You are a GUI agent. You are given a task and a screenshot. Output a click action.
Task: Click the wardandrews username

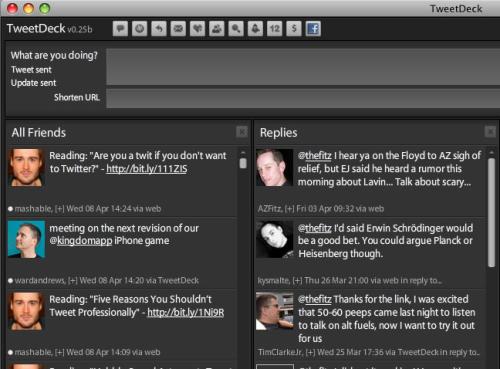coord(39,281)
